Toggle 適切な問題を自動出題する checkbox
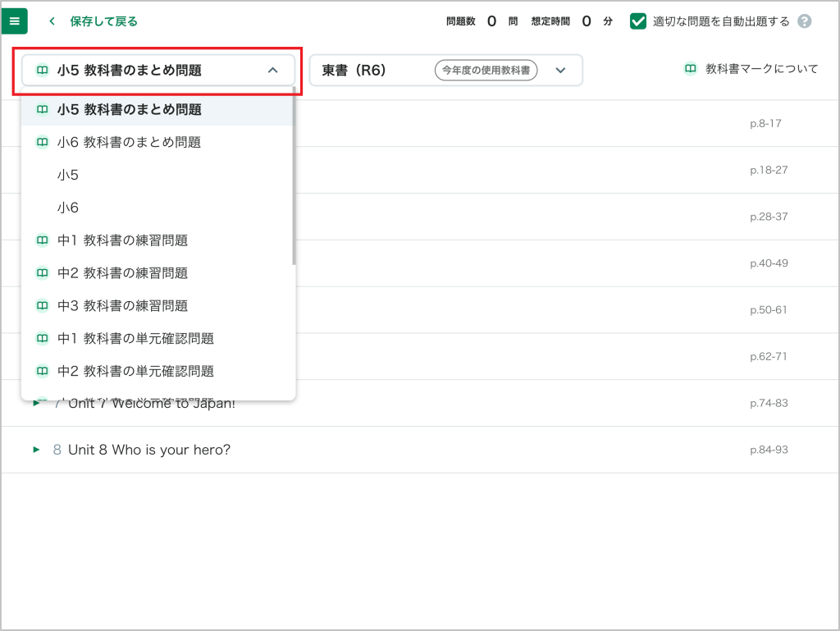 pos(638,21)
